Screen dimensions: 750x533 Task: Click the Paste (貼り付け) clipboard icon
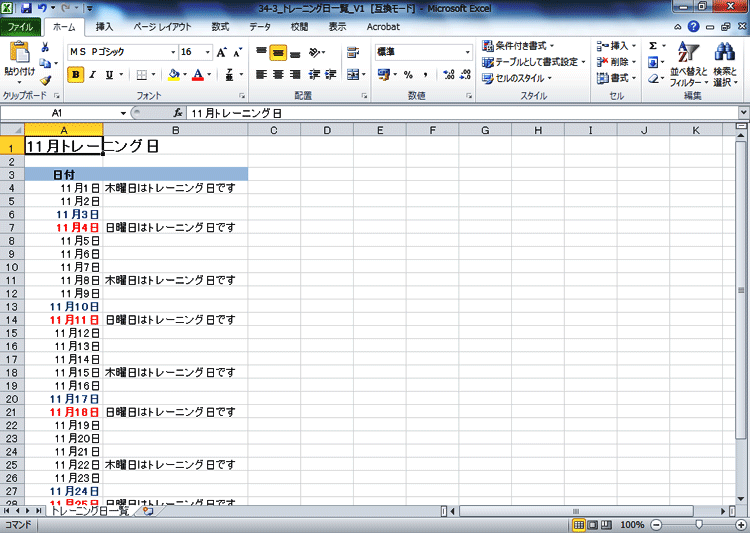click(x=20, y=52)
